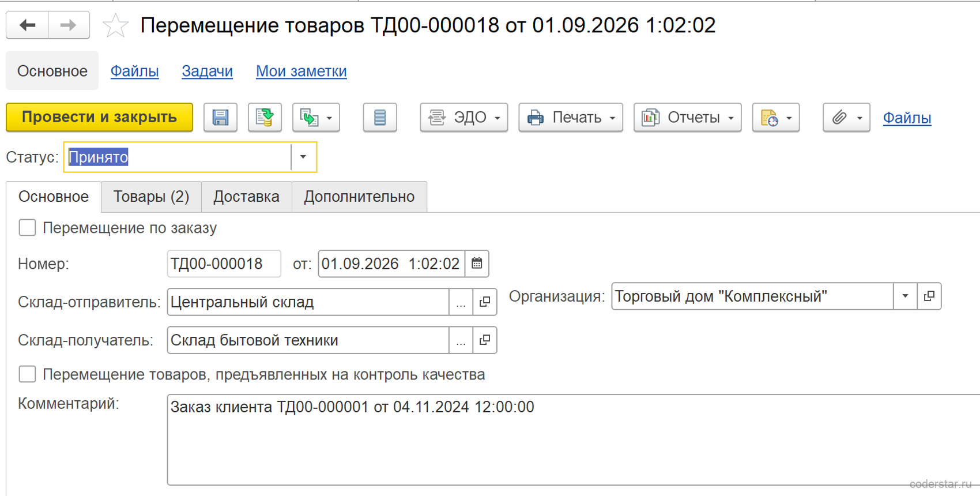This screenshot has height=496, width=980.
Task: Expand the Статус dropdown list
Action: 303,157
